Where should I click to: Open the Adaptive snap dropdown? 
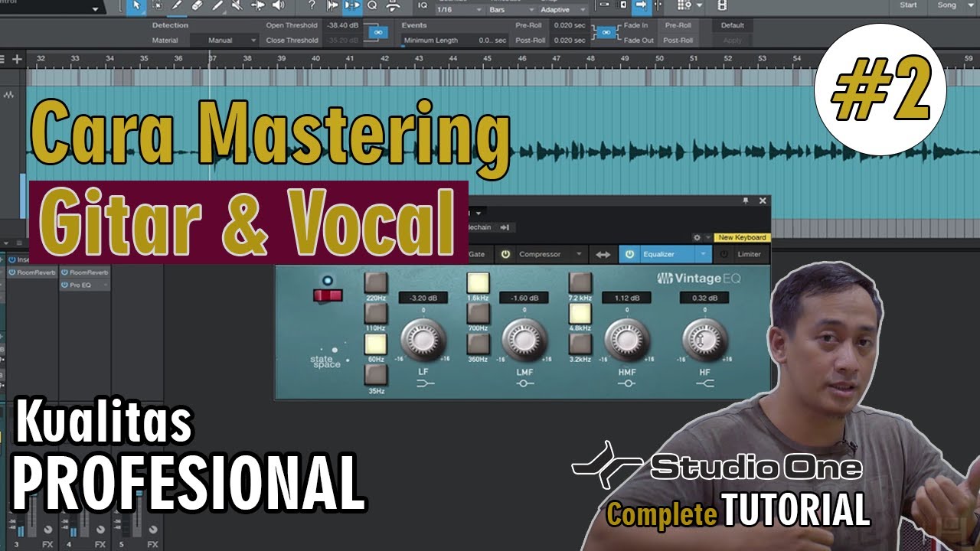click(x=563, y=10)
